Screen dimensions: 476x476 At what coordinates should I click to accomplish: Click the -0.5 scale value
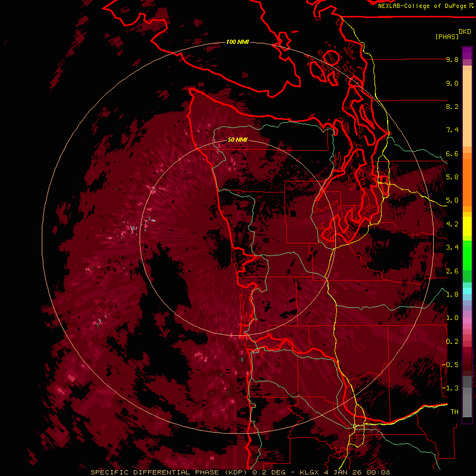pos(450,365)
